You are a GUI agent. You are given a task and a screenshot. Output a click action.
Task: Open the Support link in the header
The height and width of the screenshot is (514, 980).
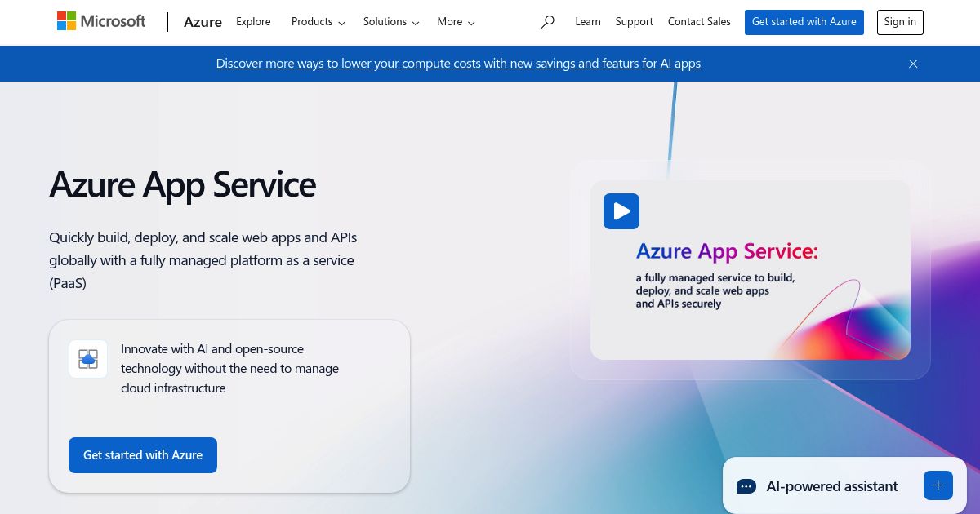tap(634, 22)
